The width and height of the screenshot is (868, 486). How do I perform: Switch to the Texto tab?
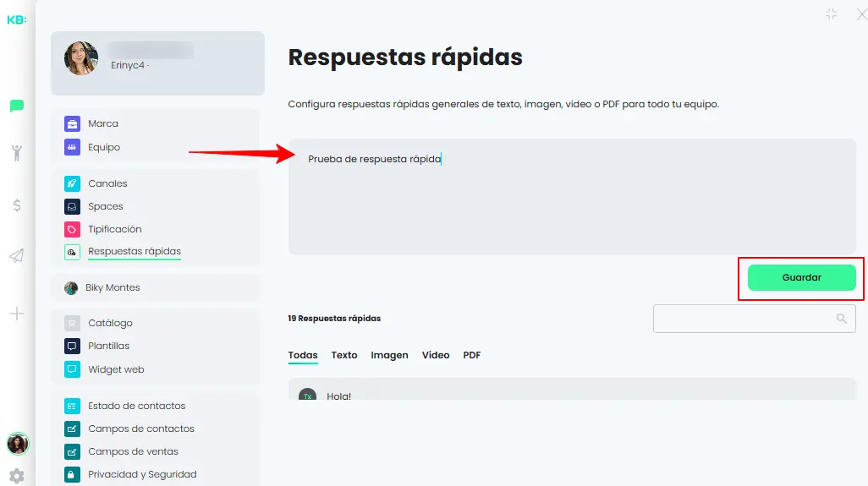(x=344, y=355)
